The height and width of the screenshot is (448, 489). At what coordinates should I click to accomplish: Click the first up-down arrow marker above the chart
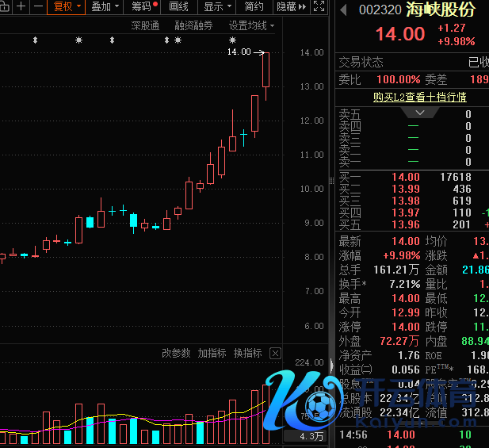35,40
